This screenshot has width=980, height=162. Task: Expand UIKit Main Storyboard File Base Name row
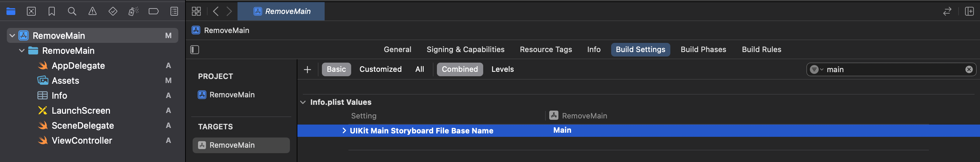coord(344,131)
